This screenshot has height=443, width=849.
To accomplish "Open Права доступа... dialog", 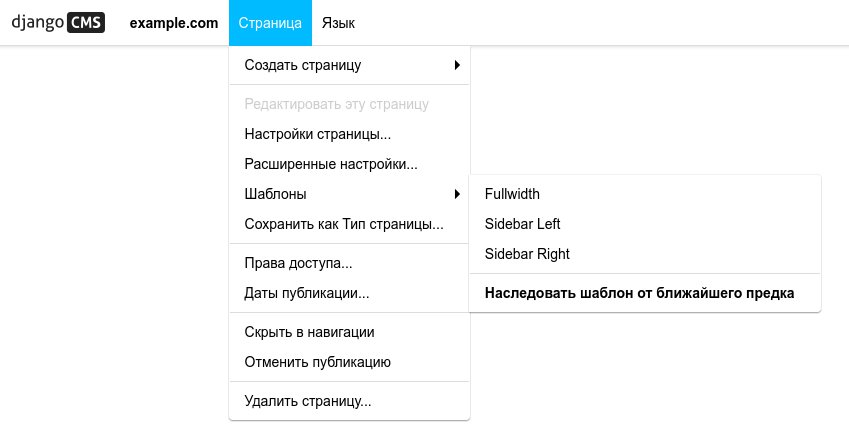I will point(349,263).
